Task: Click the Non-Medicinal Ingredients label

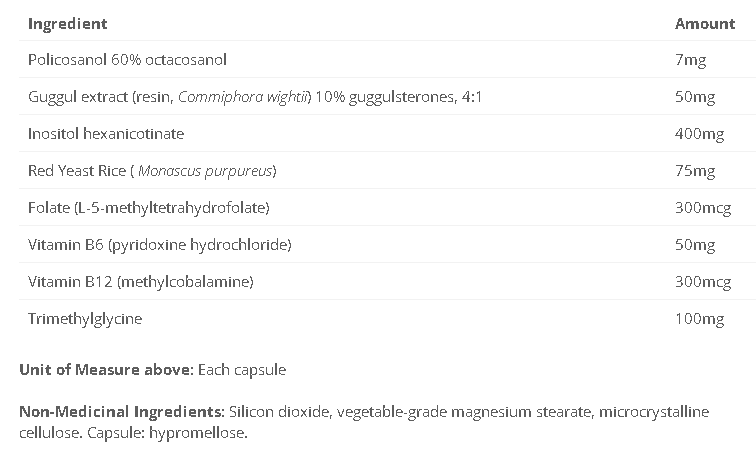Action: click(x=121, y=413)
